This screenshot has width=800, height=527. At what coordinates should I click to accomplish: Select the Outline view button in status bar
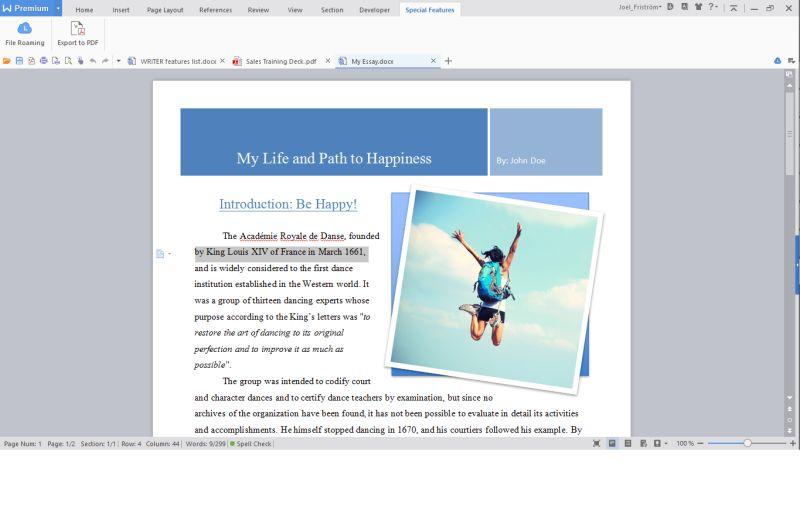click(628, 444)
